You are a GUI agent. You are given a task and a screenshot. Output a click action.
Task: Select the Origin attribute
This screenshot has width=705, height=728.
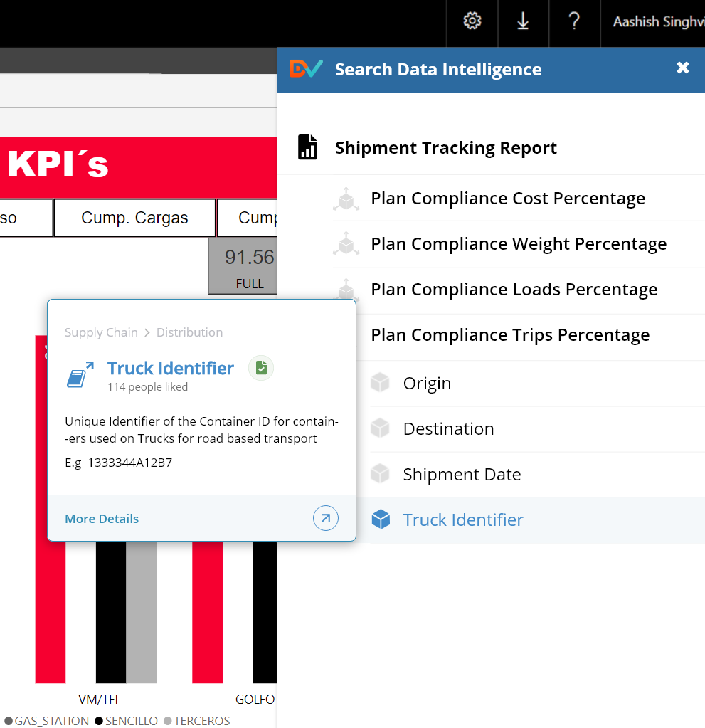427,384
